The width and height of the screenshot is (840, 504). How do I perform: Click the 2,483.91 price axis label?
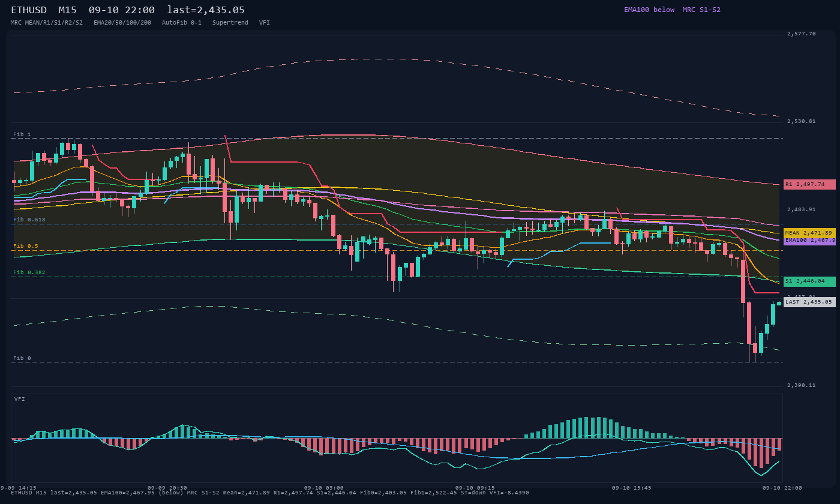click(x=802, y=210)
